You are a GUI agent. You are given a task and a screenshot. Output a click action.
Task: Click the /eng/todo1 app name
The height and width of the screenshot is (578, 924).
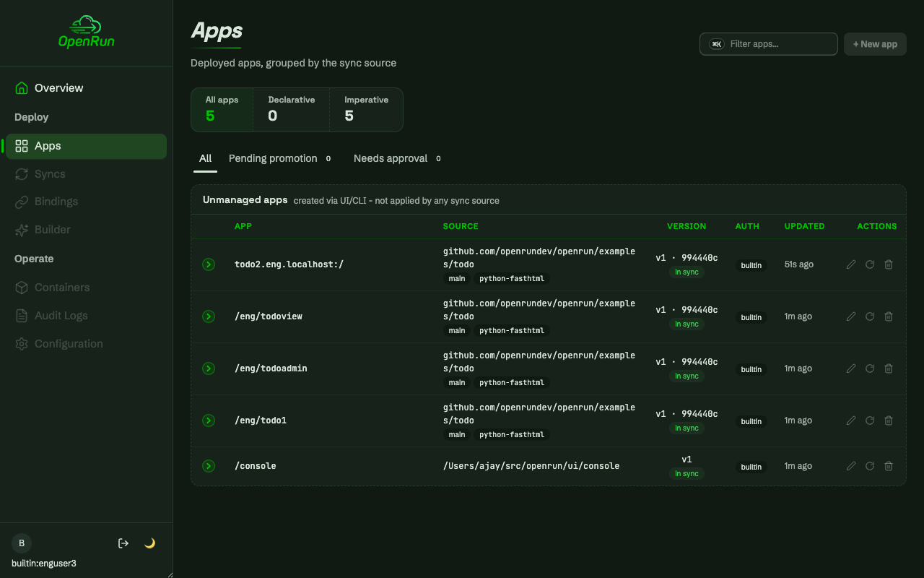click(x=261, y=420)
